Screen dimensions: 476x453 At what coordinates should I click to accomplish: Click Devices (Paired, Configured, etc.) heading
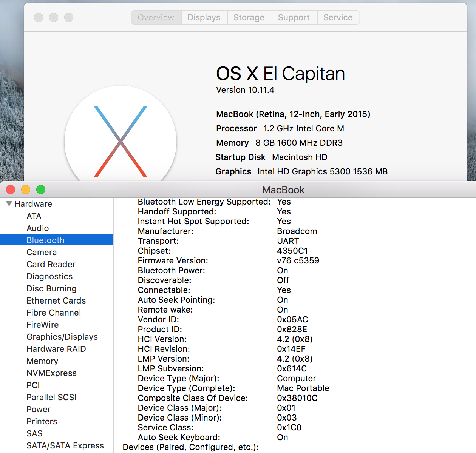click(191, 447)
